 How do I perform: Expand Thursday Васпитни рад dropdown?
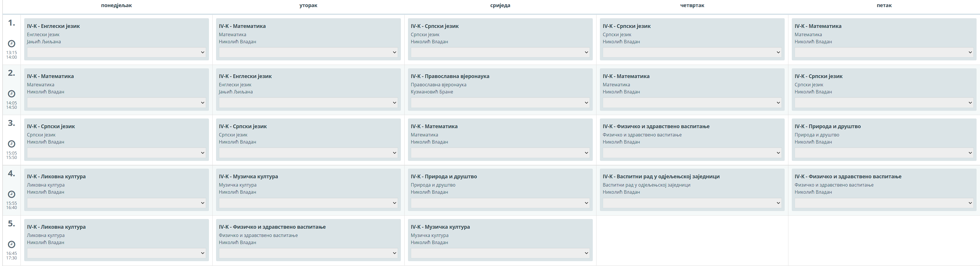(692, 203)
